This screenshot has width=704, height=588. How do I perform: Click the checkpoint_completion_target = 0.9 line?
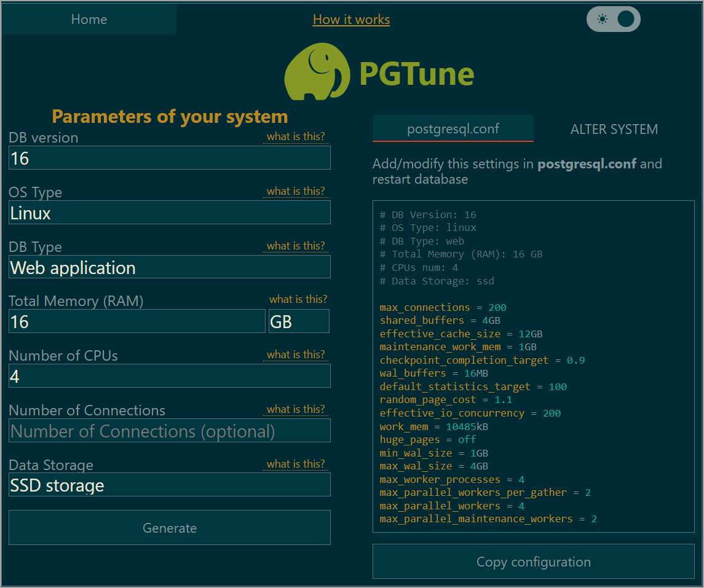(482, 360)
